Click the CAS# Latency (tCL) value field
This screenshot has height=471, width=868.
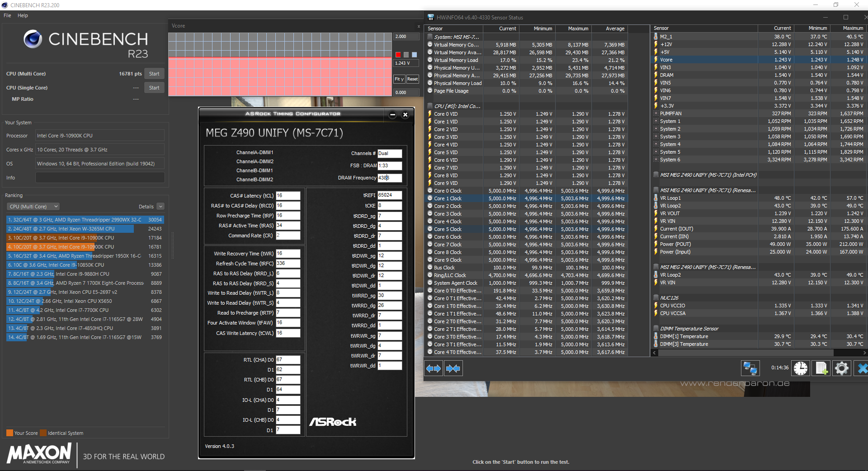(288, 196)
